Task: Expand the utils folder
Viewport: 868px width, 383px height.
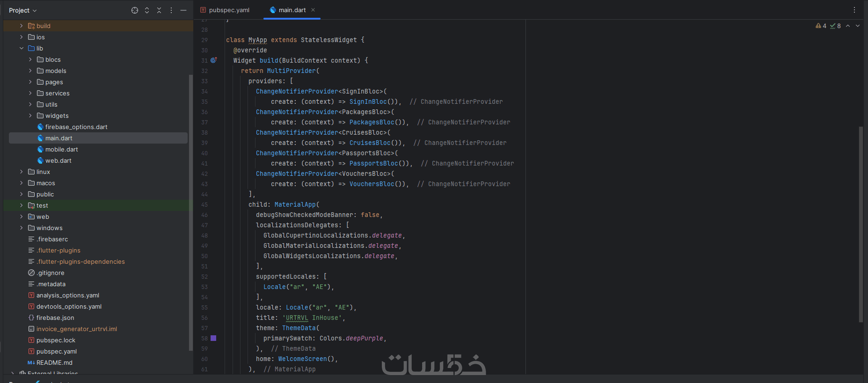Action: (30, 104)
